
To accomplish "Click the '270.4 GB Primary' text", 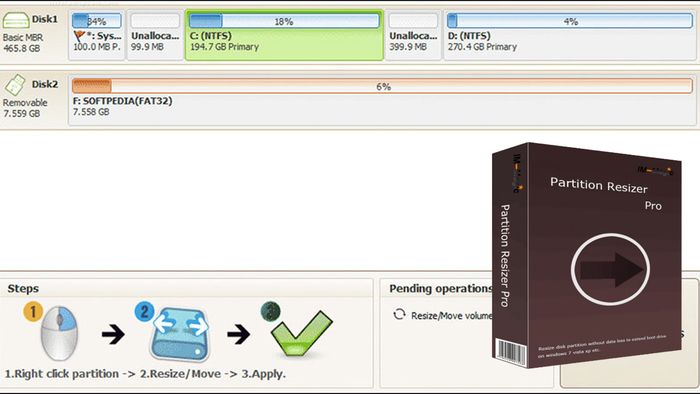I will tap(482, 47).
